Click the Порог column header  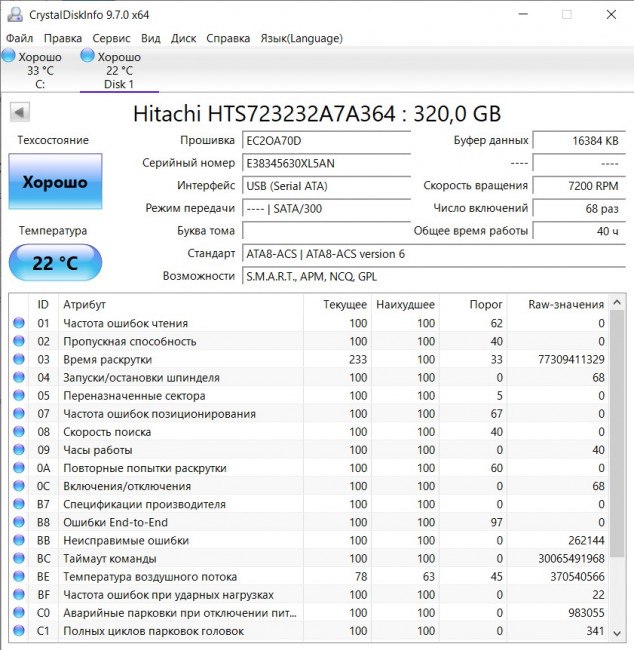click(473, 304)
